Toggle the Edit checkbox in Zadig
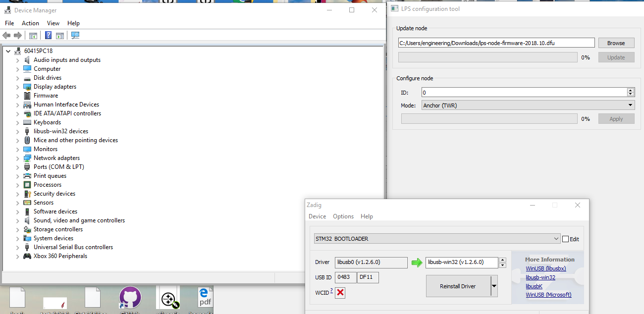 coord(565,239)
